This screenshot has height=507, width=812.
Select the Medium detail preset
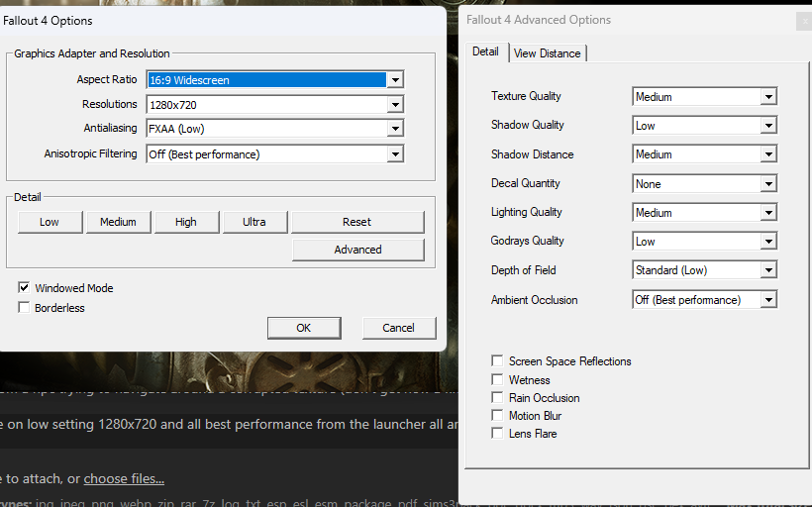point(118,222)
